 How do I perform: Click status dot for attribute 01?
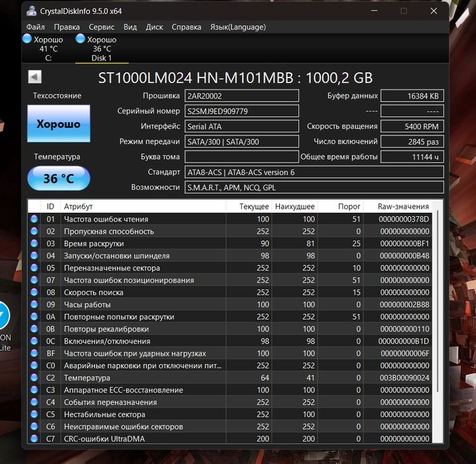[34, 219]
